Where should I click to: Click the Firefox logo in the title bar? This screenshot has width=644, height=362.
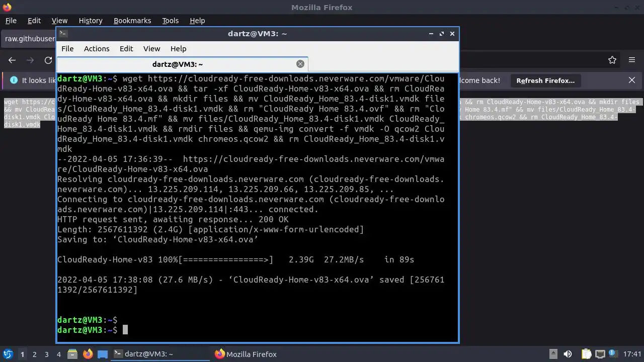7,7
